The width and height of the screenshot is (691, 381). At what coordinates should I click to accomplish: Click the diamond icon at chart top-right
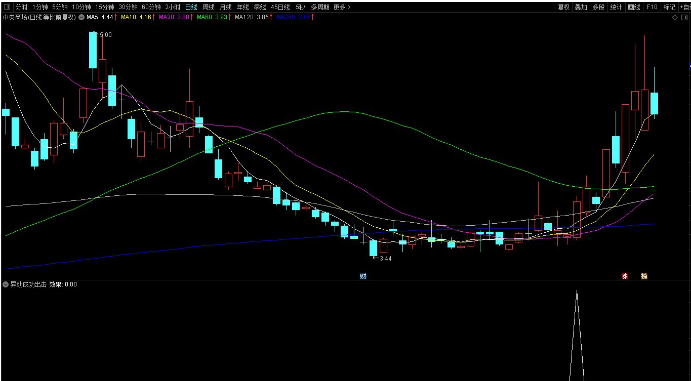pyautogui.click(x=675, y=18)
